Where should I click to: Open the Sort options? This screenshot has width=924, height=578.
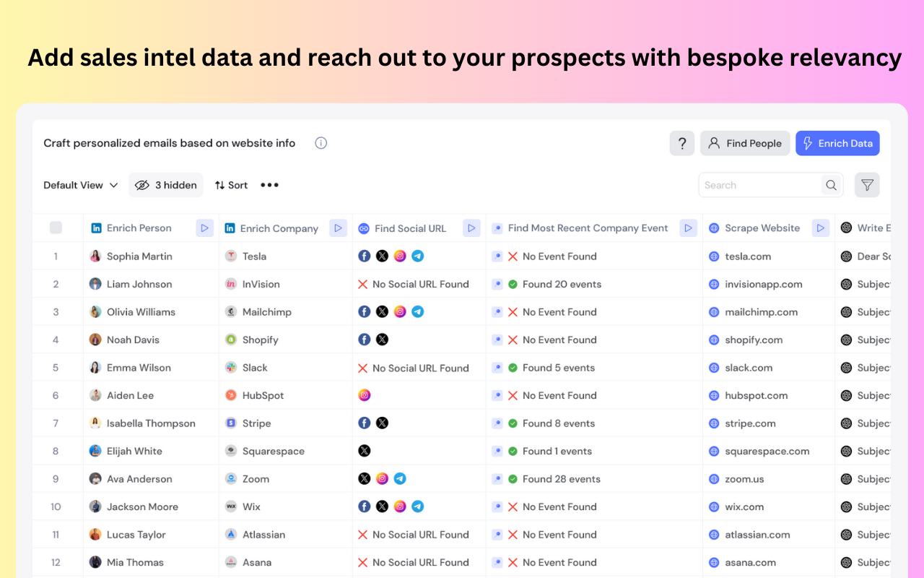click(231, 185)
